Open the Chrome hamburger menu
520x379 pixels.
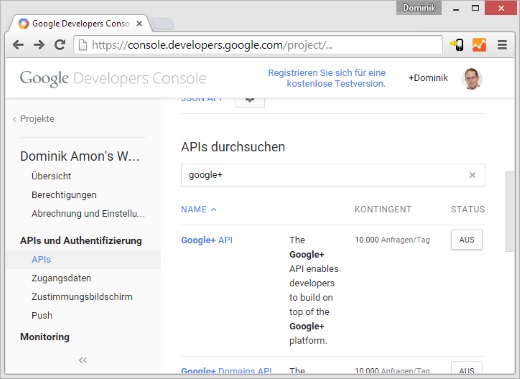click(x=502, y=45)
